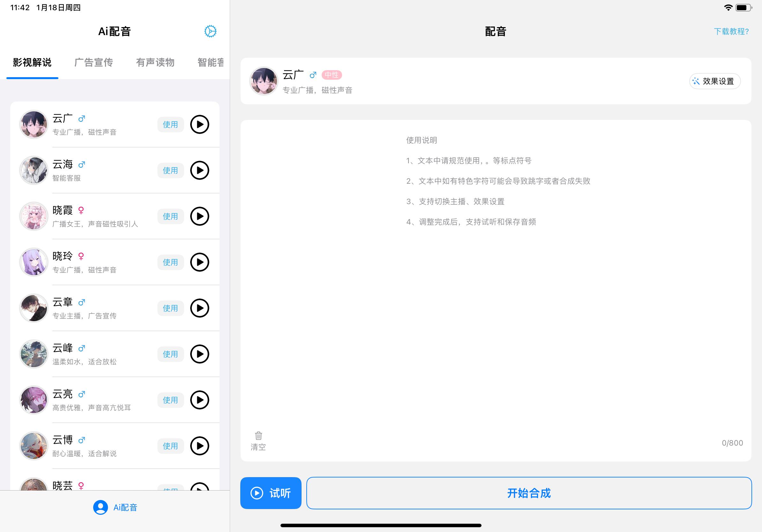
Task: Open the 下载教程? link
Action: pos(731,32)
